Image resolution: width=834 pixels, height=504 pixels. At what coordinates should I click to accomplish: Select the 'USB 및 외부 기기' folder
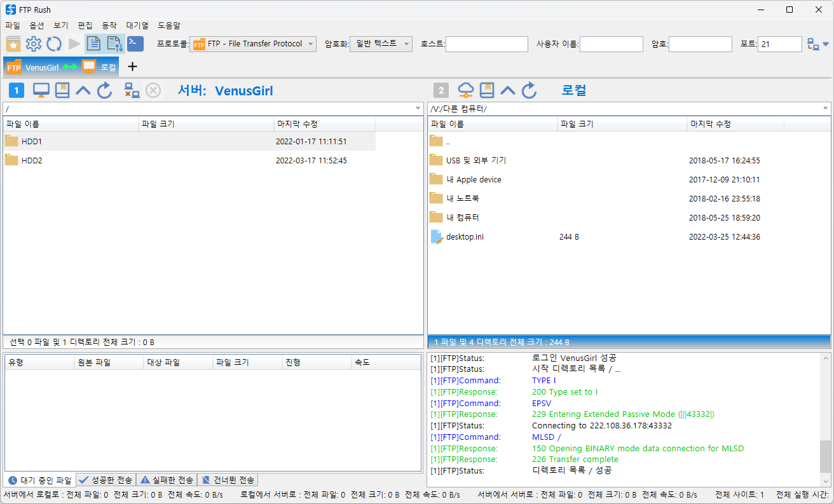(x=606, y=160)
